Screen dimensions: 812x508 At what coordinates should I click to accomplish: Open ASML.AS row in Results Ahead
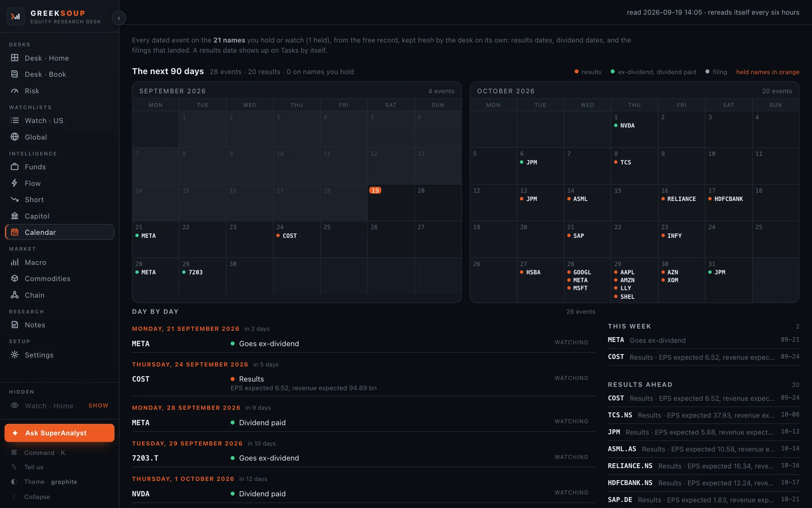(x=704, y=449)
